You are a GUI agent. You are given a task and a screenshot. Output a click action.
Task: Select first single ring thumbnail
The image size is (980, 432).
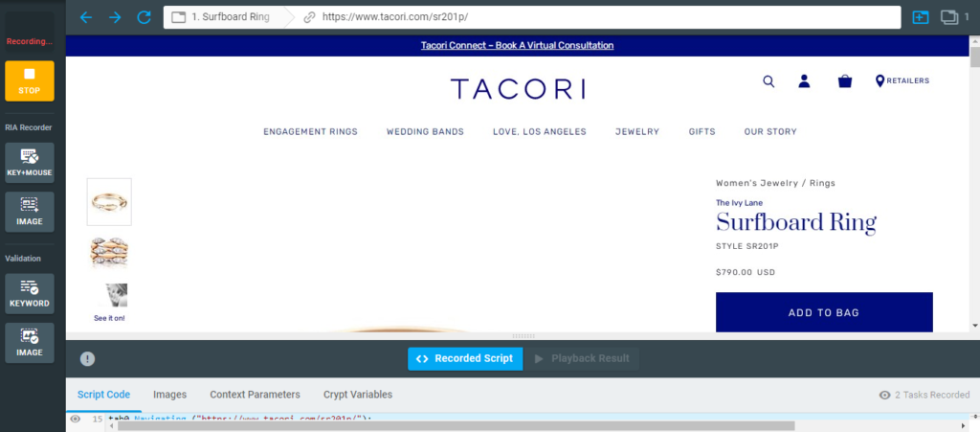pos(109,202)
